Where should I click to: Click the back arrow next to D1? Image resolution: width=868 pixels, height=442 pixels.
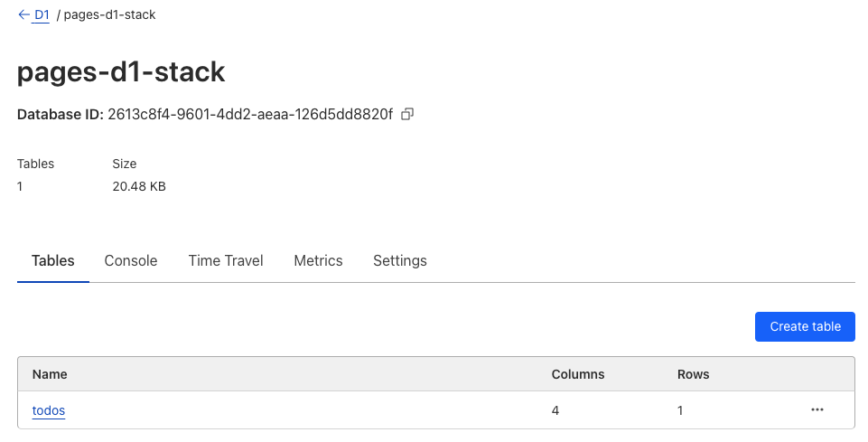(23, 14)
